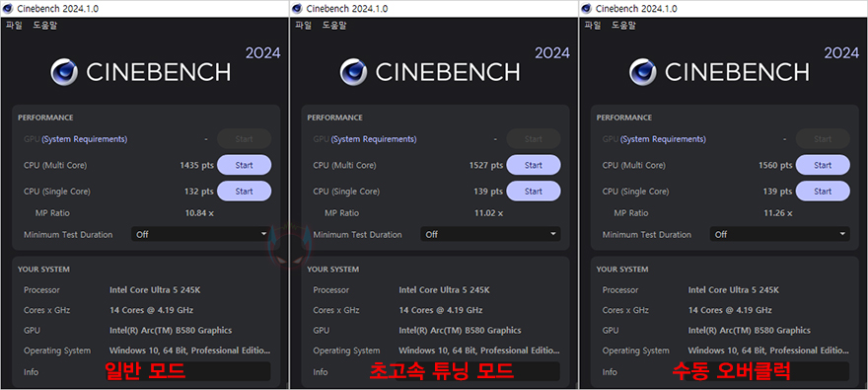868x390 pixels.
Task: Start Multi Core test beside 1527 pts
Action: coord(534,165)
